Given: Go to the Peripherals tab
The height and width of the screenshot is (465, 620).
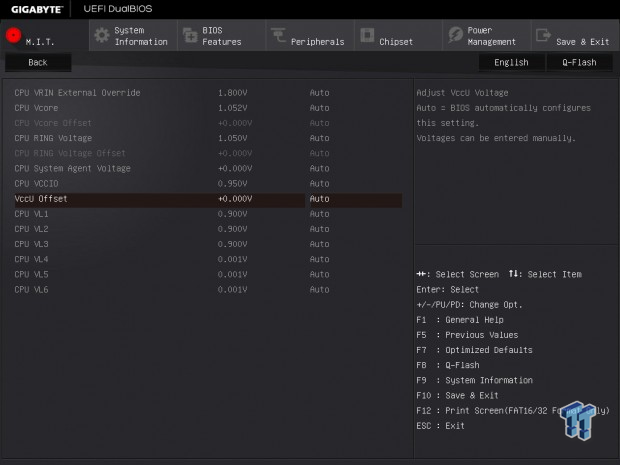Looking at the screenshot, I should (310, 36).
